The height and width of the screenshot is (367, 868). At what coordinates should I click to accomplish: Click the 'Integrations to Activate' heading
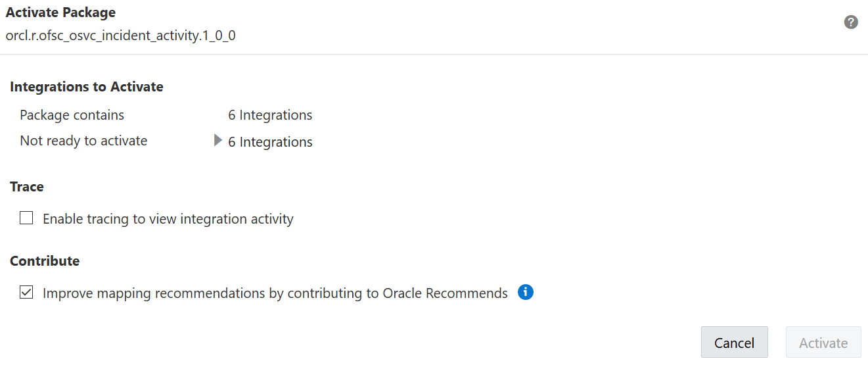pos(86,87)
